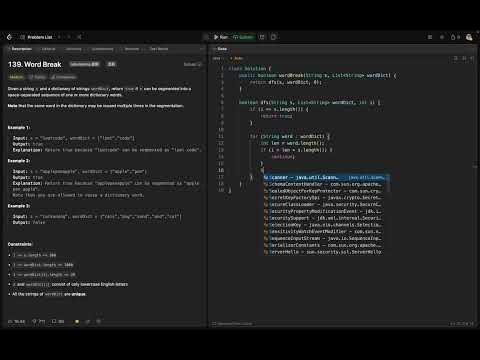The width and height of the screenshot is (480, 360).
Task: Switch to the Solutions tab
Action: click(x=73, y=49)
